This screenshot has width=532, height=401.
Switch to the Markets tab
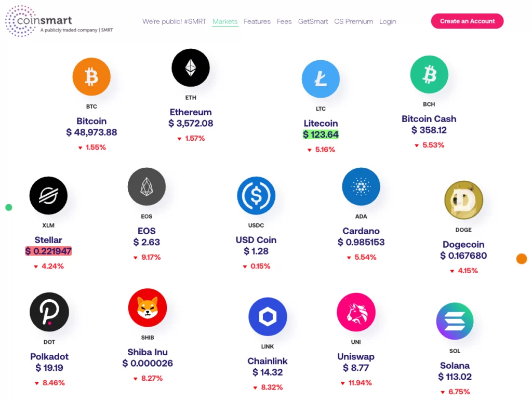tap(225, 21)
